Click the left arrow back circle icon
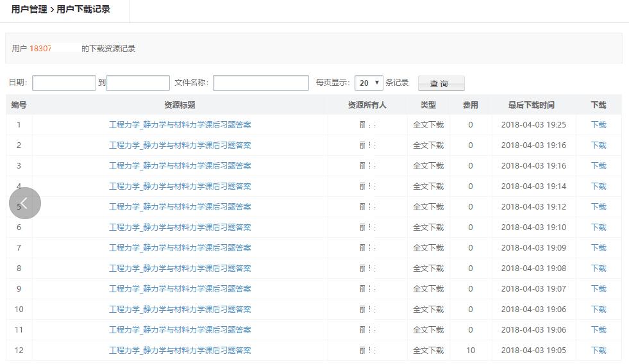This screenshot has width=629, height=364. (24, 203)
